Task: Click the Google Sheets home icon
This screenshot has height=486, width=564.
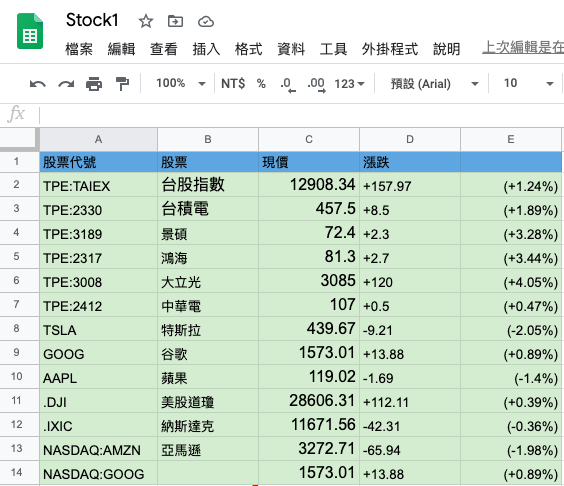Action: tap(30, 31)
